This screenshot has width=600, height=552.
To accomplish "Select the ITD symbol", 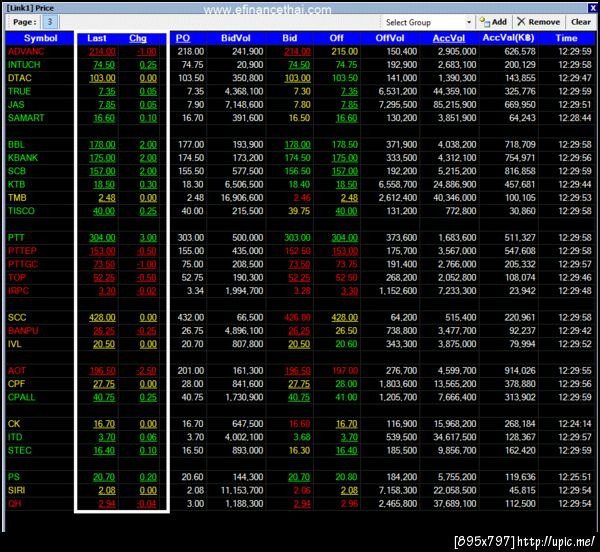I will pyautogui.click(x=15, y=437).
